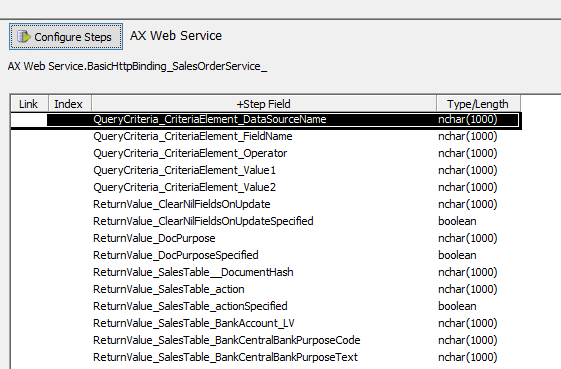Select the QueryCriteria_CriteriaElement_FieldName row
The image size is (561, 369).
[266, 136]
